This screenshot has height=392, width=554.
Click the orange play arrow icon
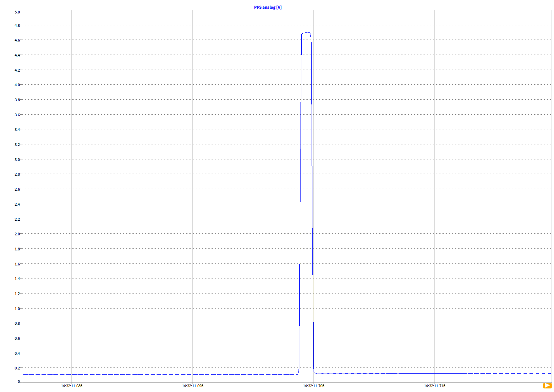[x=547, y=385]
